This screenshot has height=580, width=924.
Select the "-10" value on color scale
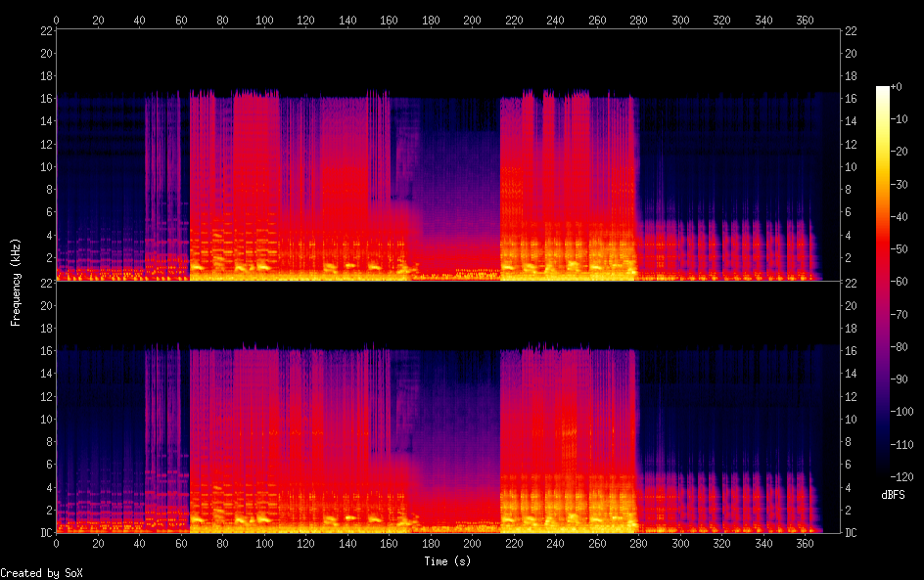click(900, 119)
